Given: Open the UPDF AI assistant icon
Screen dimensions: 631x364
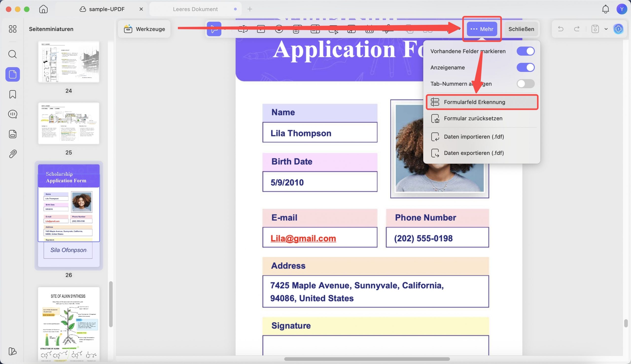Looking at the screenshot, I should [618, 29].
